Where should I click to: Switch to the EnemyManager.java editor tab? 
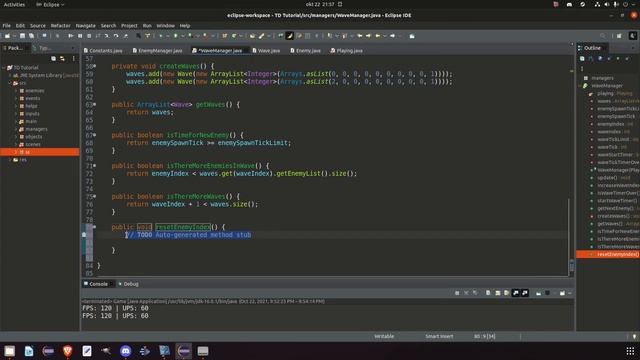(x=158, y=51)
